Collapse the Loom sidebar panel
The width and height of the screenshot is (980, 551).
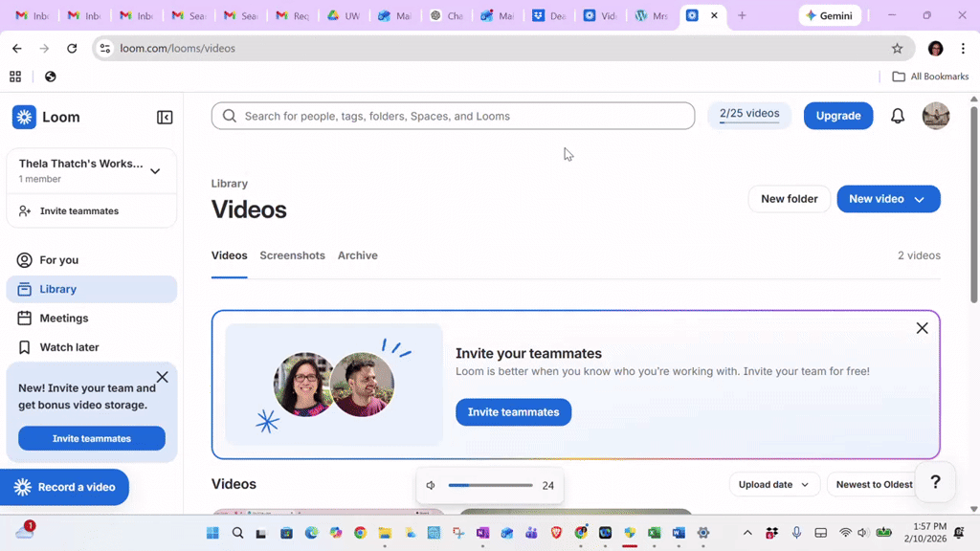click(x=165, y=118)
